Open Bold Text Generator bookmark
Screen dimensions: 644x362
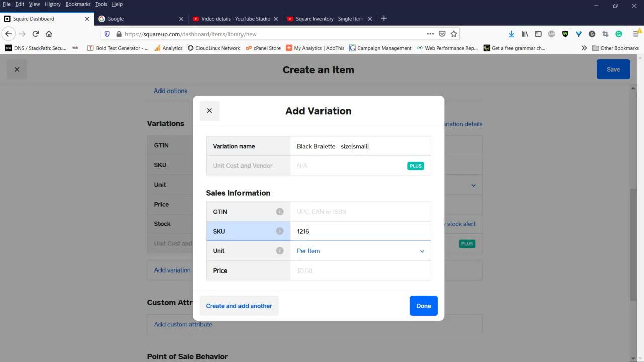(118, 48)
